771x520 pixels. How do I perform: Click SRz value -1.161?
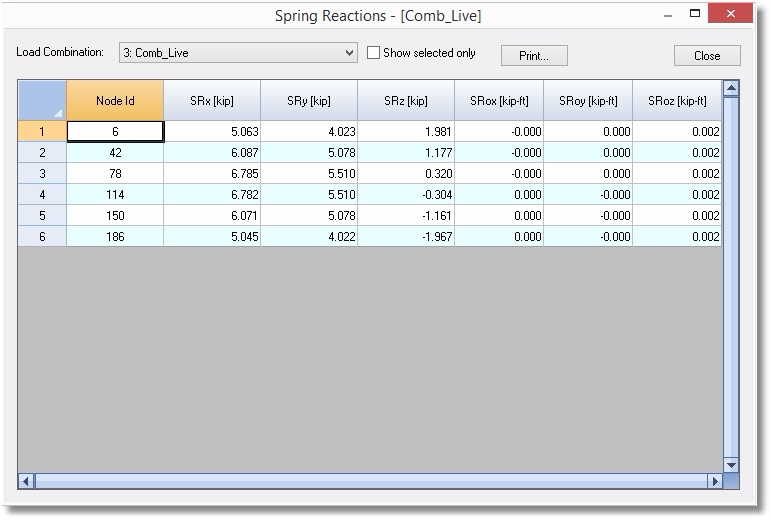pyautogui.click(x=406, y=215)
